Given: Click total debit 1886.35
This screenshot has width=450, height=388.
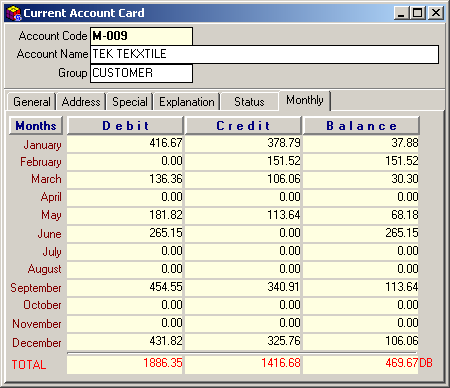Looking at the screenshot, I should [x=125, y=364].
